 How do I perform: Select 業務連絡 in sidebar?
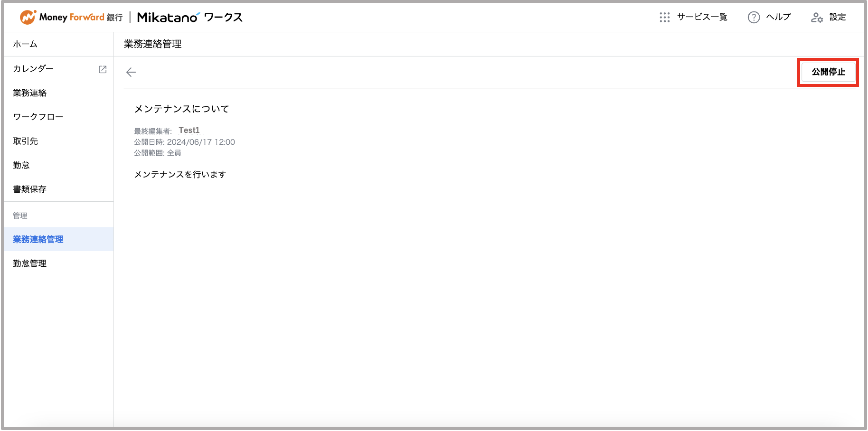[59, 93]
